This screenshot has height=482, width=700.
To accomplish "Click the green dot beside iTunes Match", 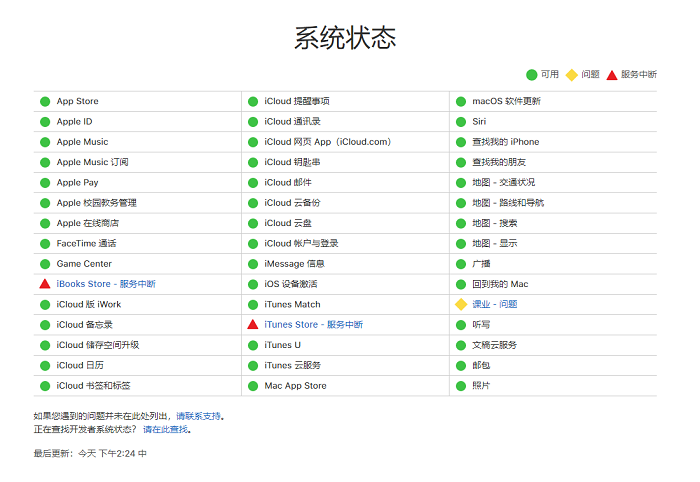I will coord(253,304).
